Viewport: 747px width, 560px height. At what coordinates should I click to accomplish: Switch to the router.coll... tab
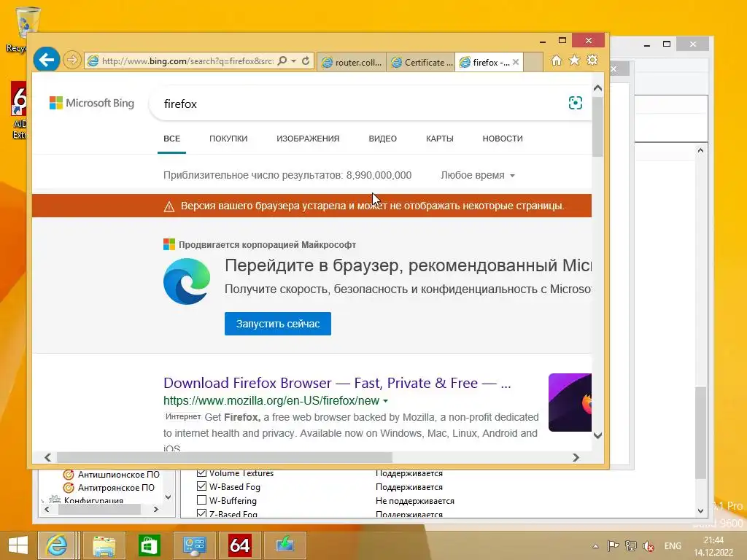352,63
